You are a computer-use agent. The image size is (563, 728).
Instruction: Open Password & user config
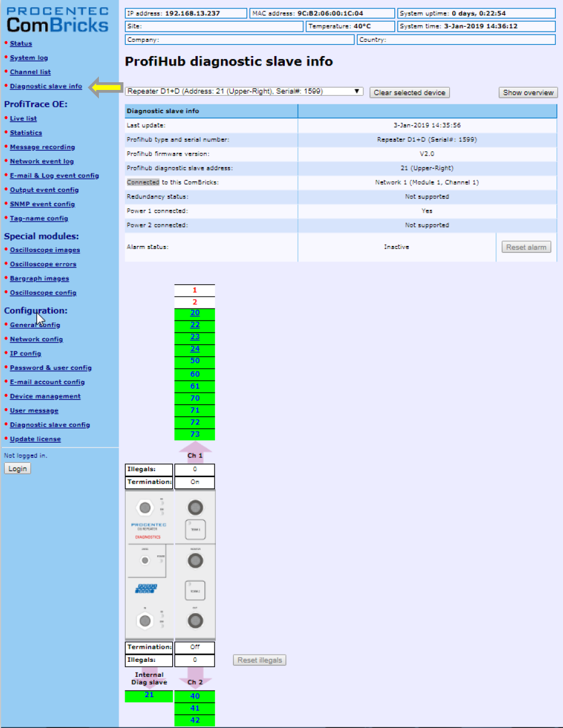pos(51,368)
